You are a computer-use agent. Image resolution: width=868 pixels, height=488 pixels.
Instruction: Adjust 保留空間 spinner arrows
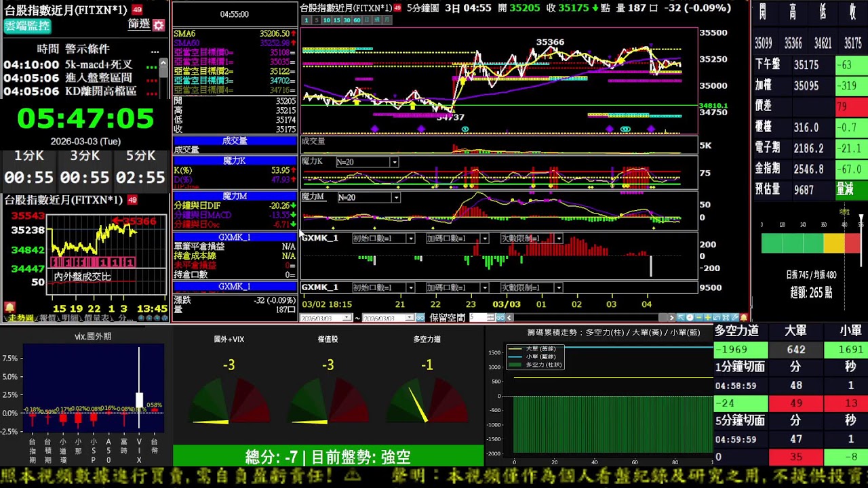pyautogui.click(x=491, y=317)
